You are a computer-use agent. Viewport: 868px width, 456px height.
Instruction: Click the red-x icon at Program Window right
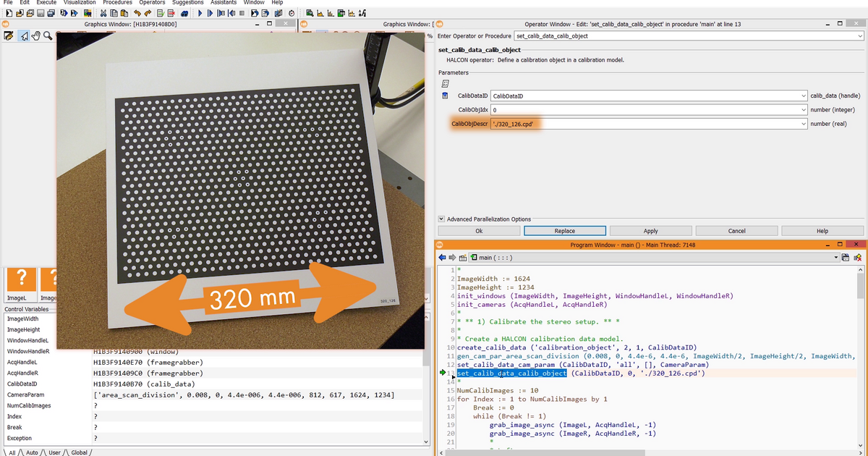coord(857,257)
